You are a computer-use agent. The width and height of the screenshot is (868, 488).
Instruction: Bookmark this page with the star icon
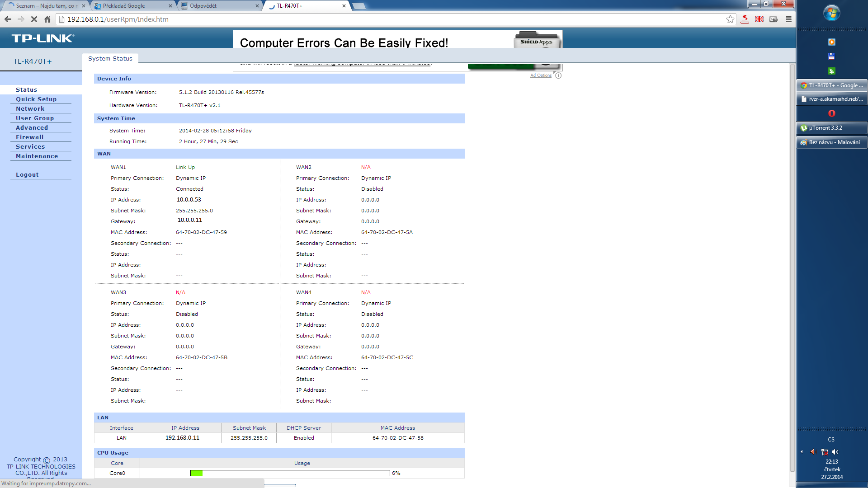(x=730, y=19)
